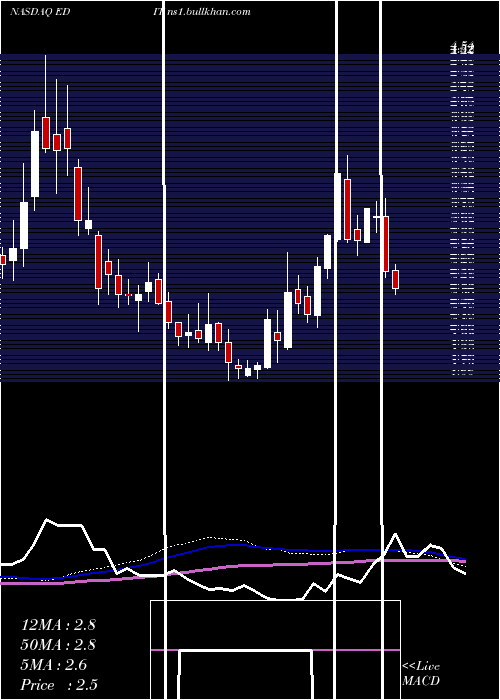Select the 12MA : 2.8 value
Screen dimensions: 500x700
tap(58, 625)
